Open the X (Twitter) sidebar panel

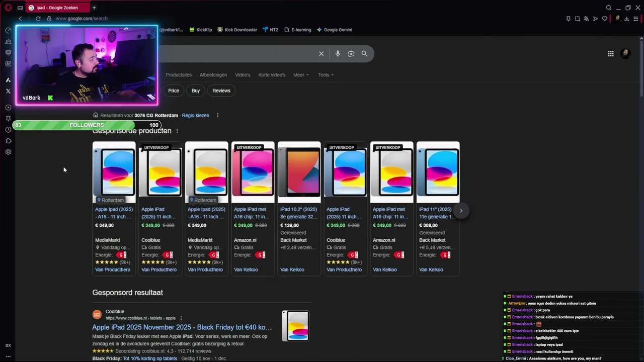pos(8,91)
